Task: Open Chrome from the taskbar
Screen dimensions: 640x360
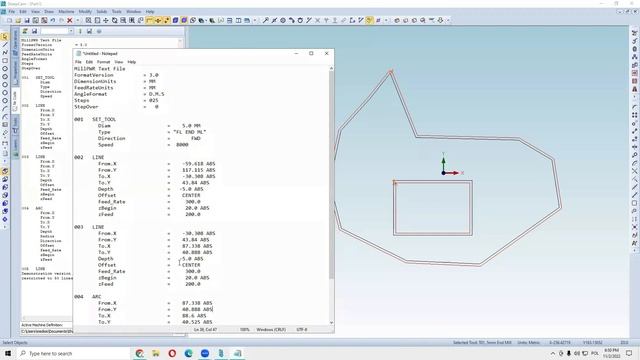Action: point(140,353)
